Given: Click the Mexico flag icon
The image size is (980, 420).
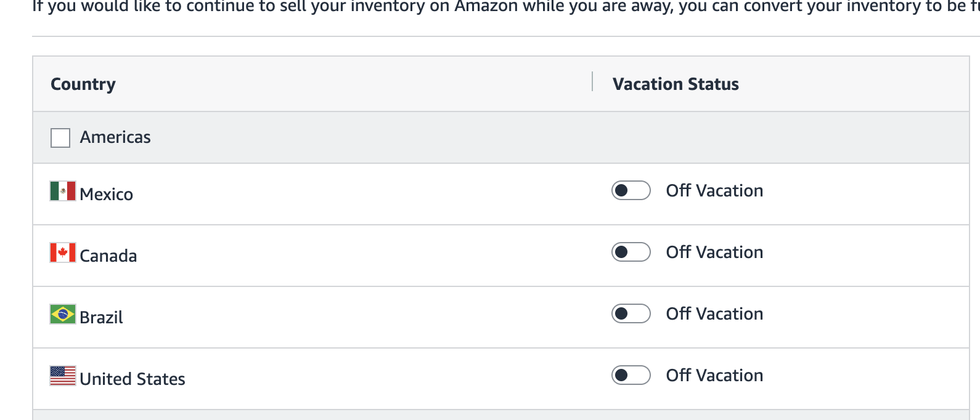Looking at the screenshot, I should click(63, 191).
